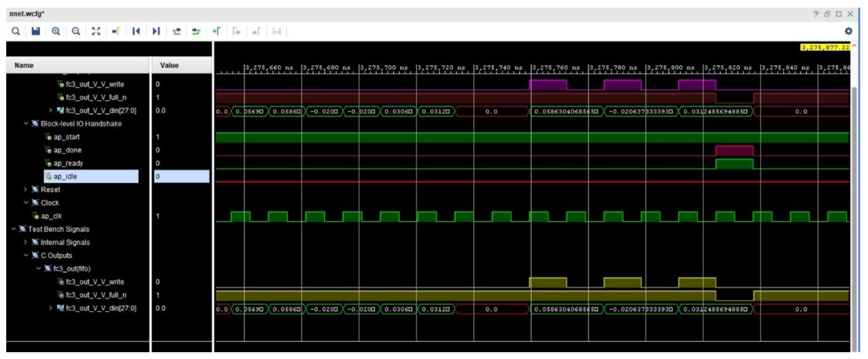Click the Search magnifier icon in toolbar
Screen dimensions: 868x359
pyautogui.click(x=15, y=31)
